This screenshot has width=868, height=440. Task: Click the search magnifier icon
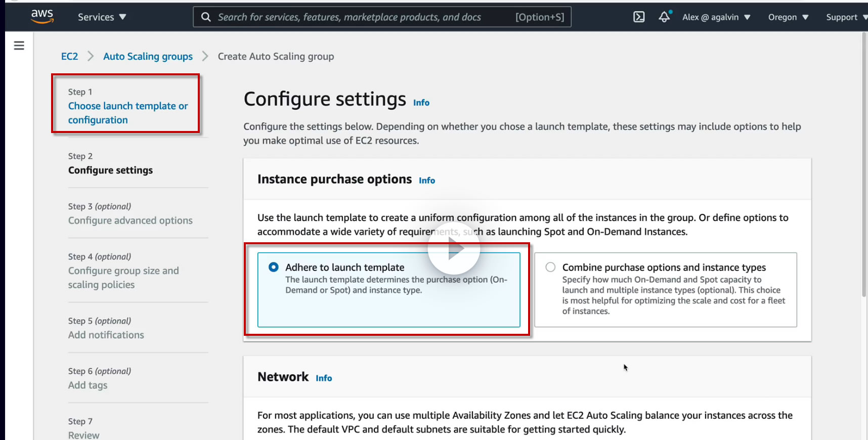pyautogui.click(x=206, y=17)
